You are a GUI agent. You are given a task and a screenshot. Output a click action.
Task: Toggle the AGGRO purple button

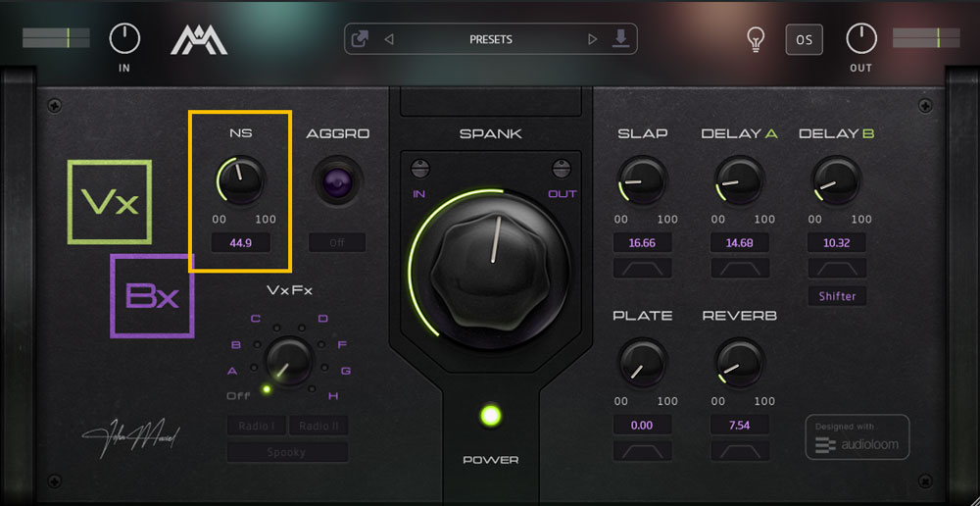click(x=337, y=180)
